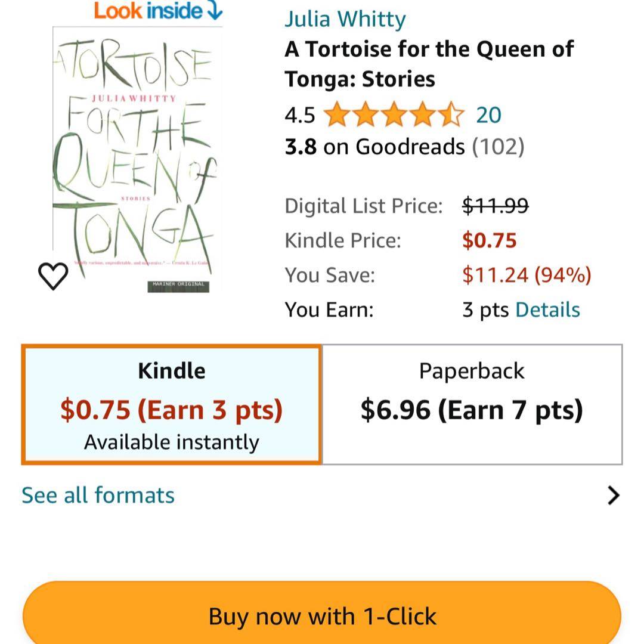Image resolution: width=644 pixels, height=644 pixels.
Task: Click the $11.24 (94%) savings amount
Action: (527, 275)
